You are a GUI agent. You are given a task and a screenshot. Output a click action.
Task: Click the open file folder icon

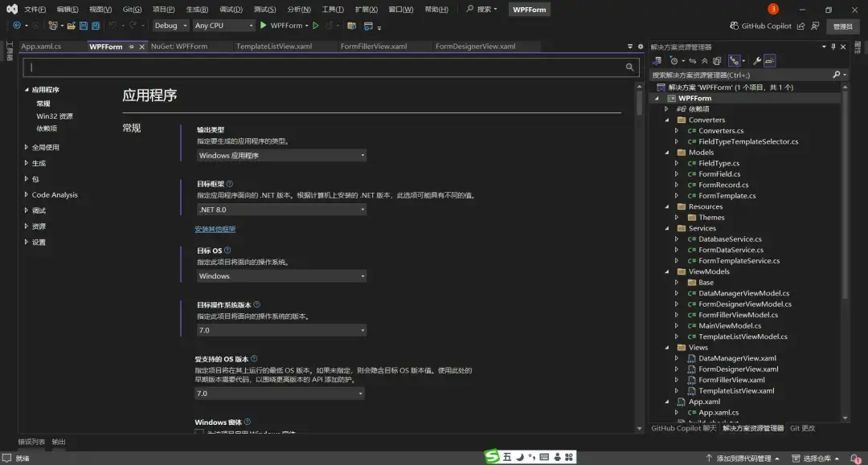click(x=72, y=26)
